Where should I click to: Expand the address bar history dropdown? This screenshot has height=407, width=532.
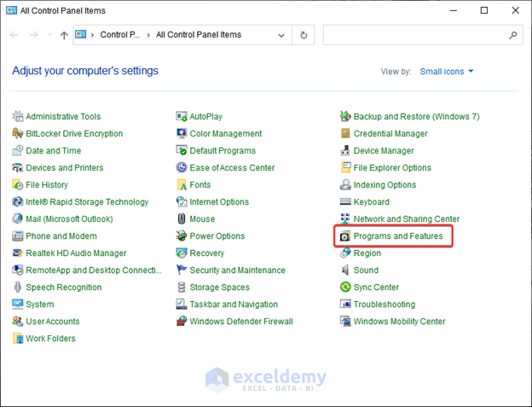[x=282, y=36]
